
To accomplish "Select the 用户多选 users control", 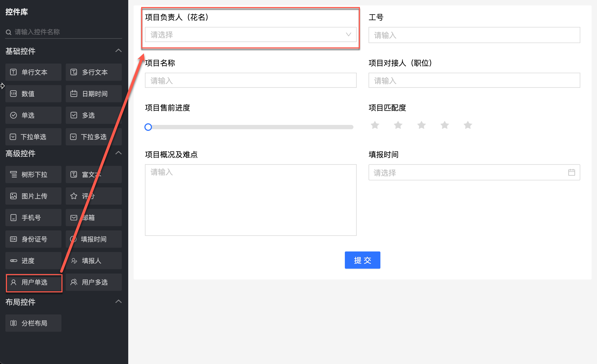I will click(93, 282).
